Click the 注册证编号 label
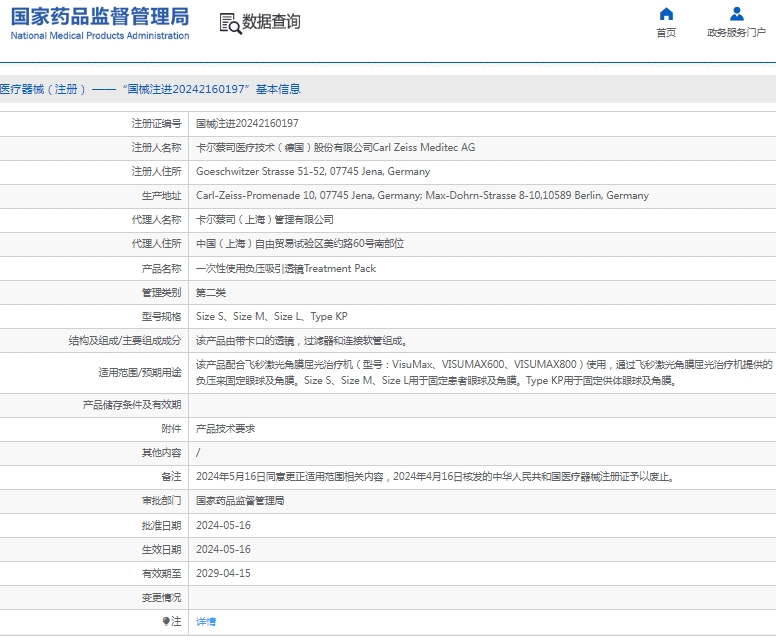Screen dimensions: 776x642 [156, 123]
